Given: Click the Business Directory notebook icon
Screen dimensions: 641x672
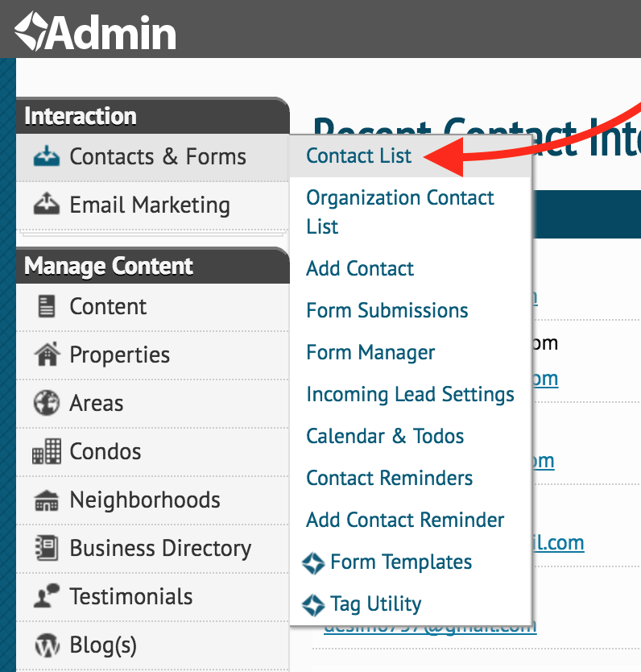Looking at the screenshot, I should pos(46,548).
